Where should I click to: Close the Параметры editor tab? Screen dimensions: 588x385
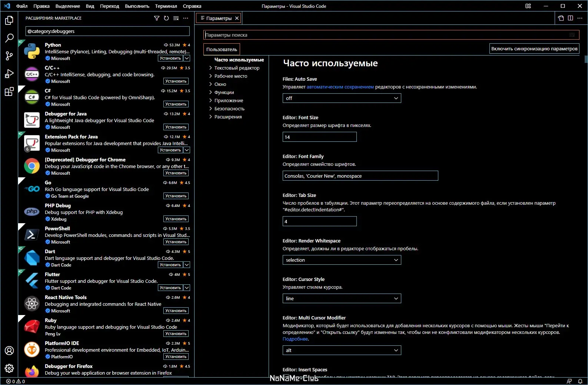237,18
